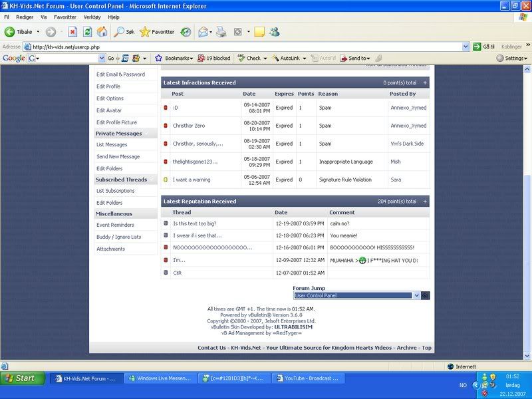Click the History icon
532x399 pixels.
click(186, 32)
